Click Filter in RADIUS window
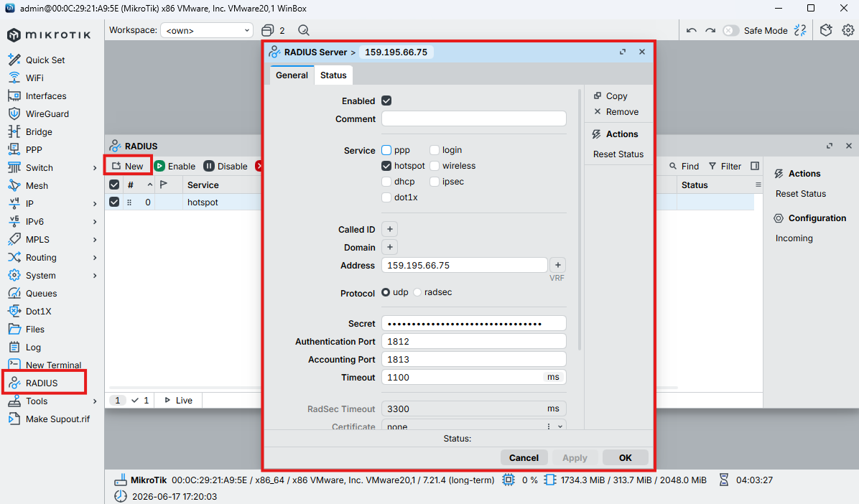 (x=725, y=166)
